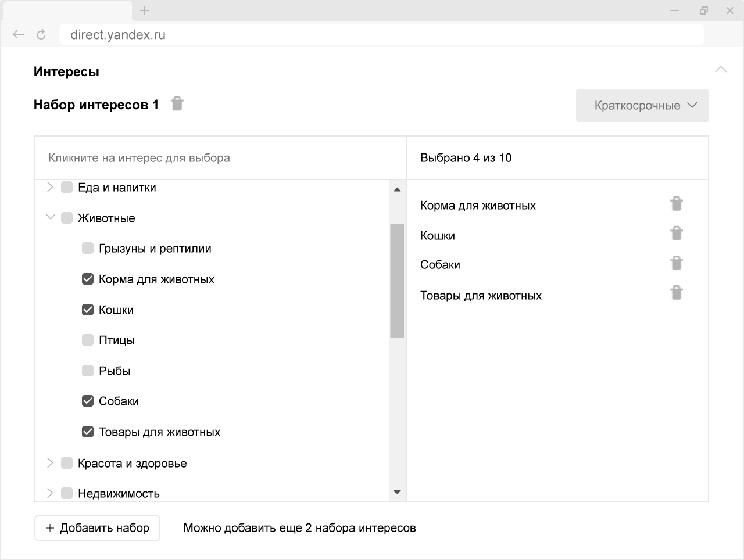Remove "Кошки" from selected list

tap(677, 233)
